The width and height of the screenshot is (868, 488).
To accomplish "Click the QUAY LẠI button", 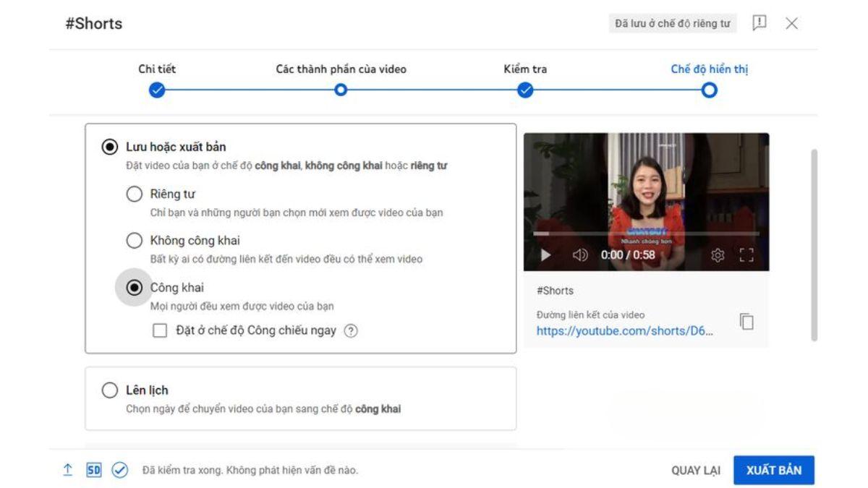I will point(696,471).
